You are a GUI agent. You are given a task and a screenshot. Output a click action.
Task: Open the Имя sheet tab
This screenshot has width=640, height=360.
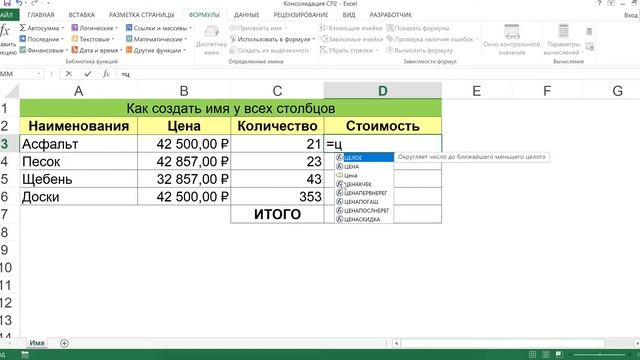point(36,343)
